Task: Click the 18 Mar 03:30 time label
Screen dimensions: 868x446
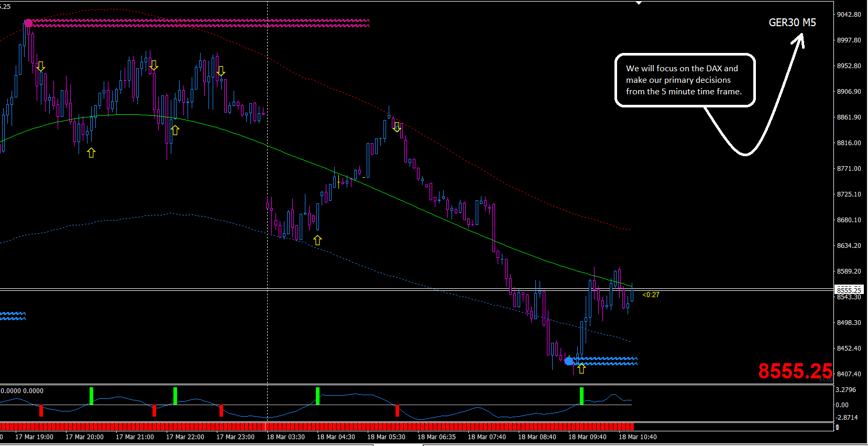Action: point(285,437)
